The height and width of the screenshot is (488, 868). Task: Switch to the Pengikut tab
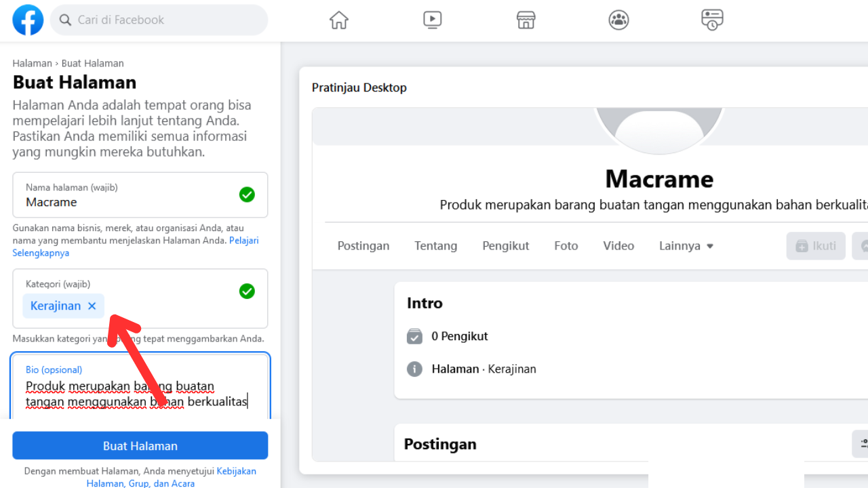click(506, 246)
